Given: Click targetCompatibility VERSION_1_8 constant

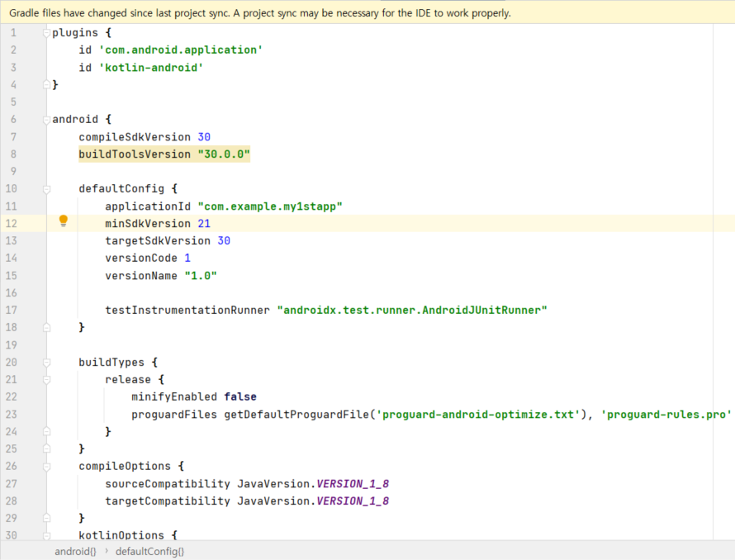Looking at the screenshot, I should click(x=353, y=501).
